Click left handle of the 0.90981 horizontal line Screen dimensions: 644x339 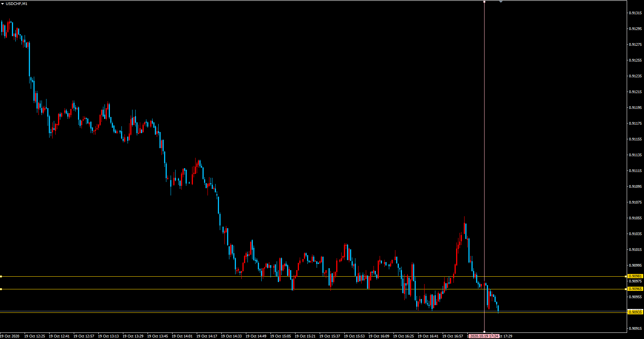pos(1,276)
